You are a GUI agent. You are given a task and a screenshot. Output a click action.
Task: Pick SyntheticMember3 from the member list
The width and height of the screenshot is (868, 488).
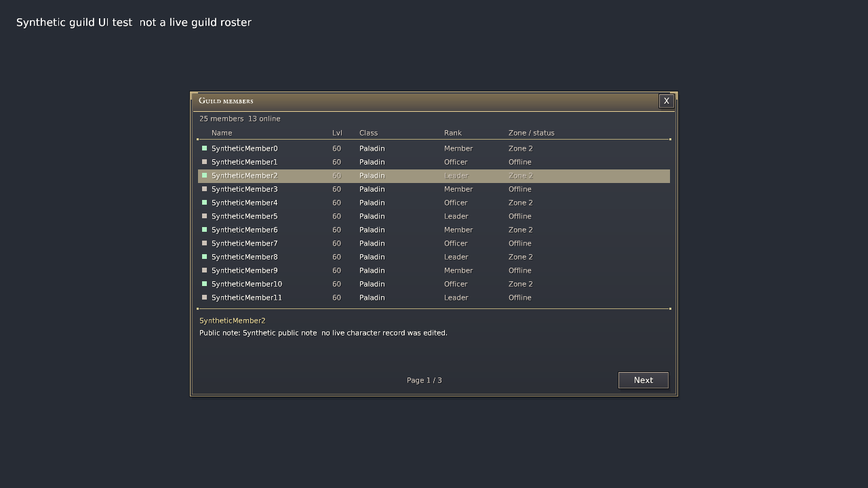245,189
